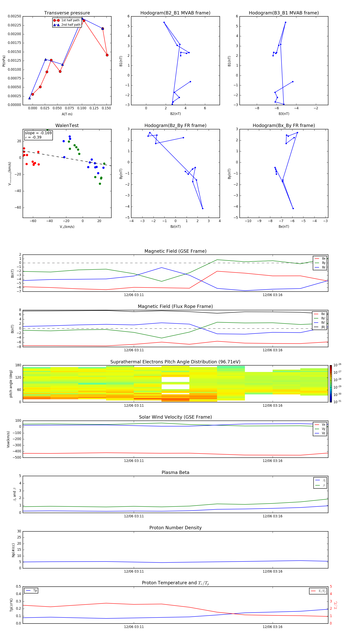Click the 'Pt(nPa)' y-axis label
The height and width of the screenshot is (644, 351).
click(4, 61)
